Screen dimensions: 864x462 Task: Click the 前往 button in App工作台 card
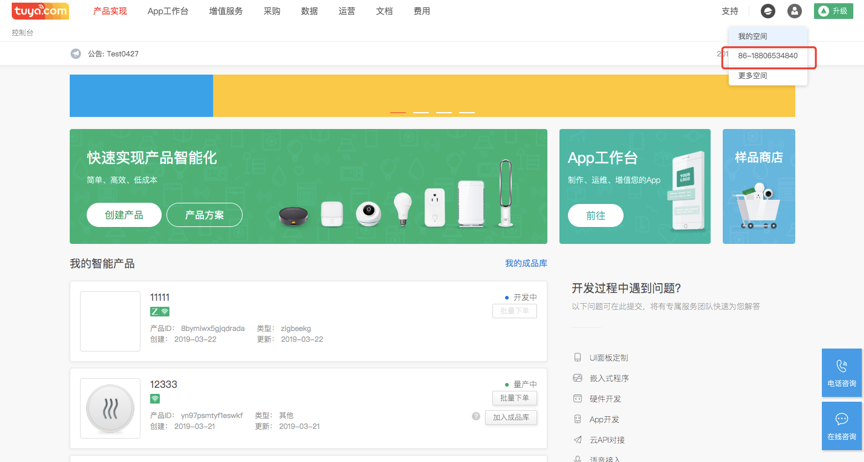596,216
